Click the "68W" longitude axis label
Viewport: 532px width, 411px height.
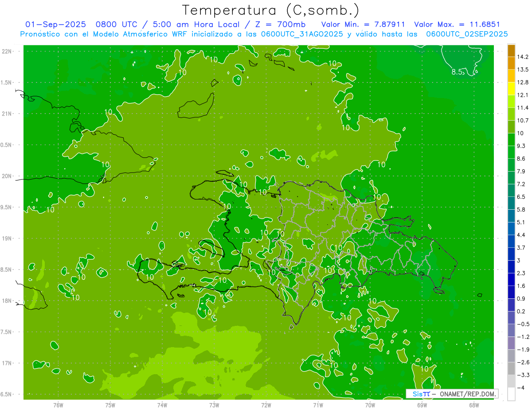[473, 404]
